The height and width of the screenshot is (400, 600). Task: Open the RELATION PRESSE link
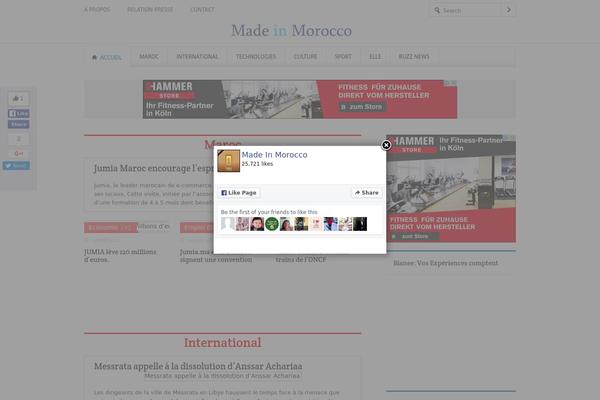(150, 10)
